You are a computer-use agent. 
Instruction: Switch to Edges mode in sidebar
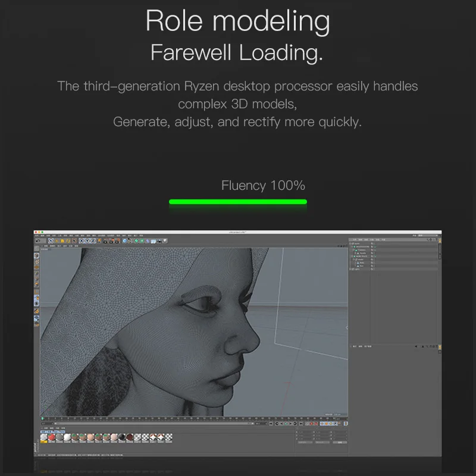pyautogui.click(x=37, y=278)
